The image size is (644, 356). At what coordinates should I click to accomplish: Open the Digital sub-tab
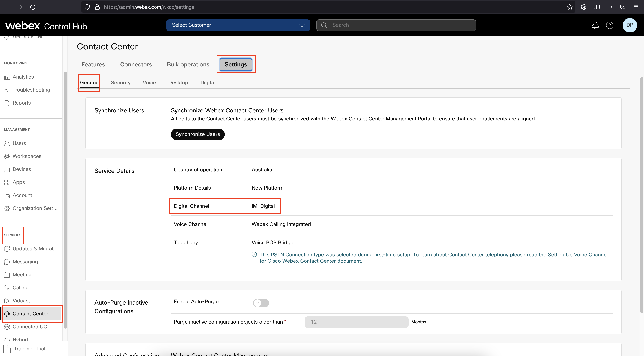click(208, 83)
